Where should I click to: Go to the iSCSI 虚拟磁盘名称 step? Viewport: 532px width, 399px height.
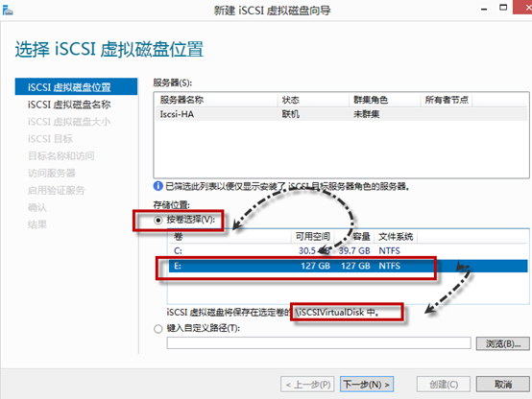pos(69,105)
